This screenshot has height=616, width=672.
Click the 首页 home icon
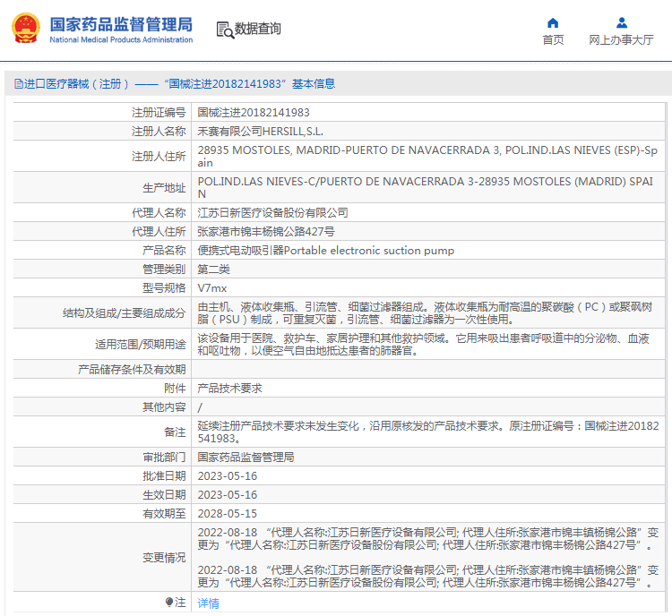[x=553, y=23]
